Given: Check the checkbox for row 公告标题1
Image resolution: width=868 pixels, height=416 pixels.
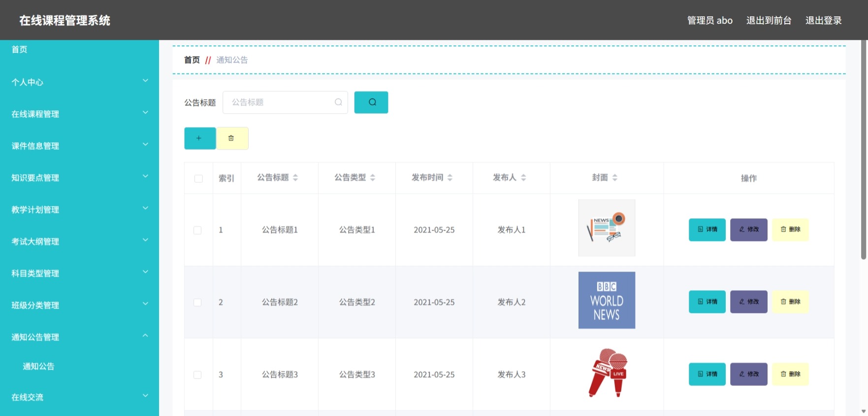Looking at the screenshot, I should (x=197, y=230).
